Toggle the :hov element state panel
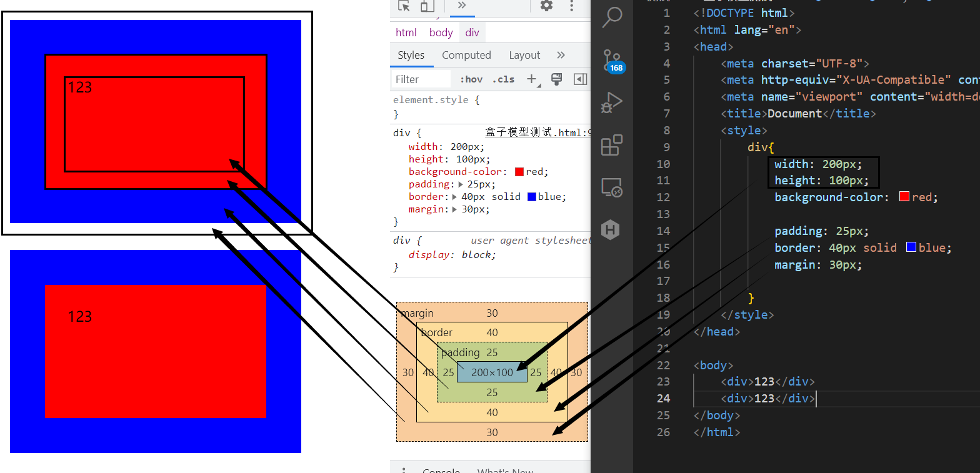 coord(471,79)
